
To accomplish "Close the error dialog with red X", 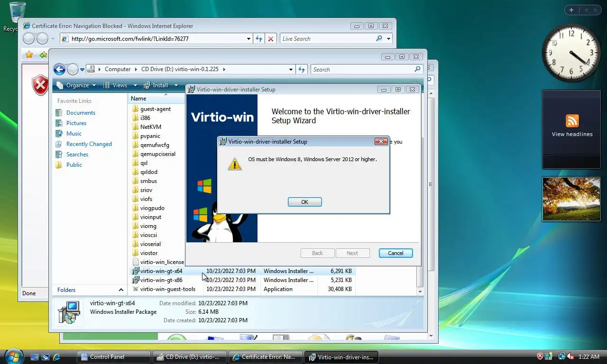I will (381, 141).
